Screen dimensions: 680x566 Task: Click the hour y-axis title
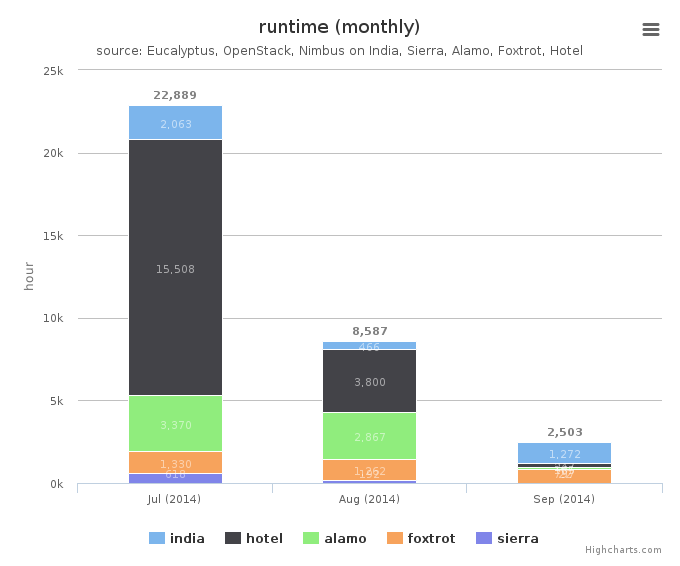29,276
